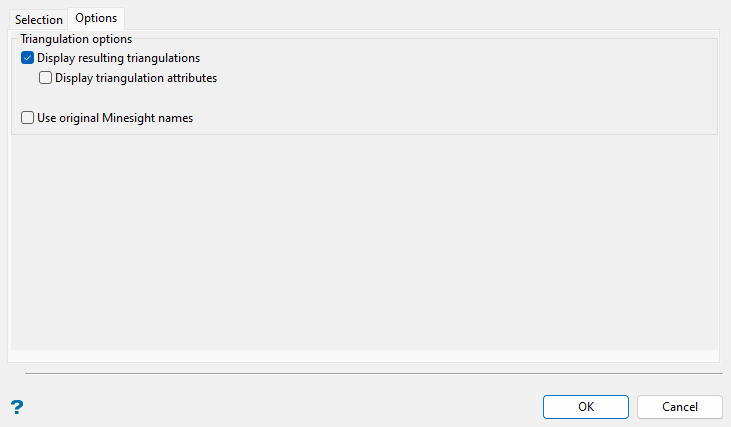Confirm the dialog with OK
This screenshot has width=731, height=427.
click(x=586, y=407)
